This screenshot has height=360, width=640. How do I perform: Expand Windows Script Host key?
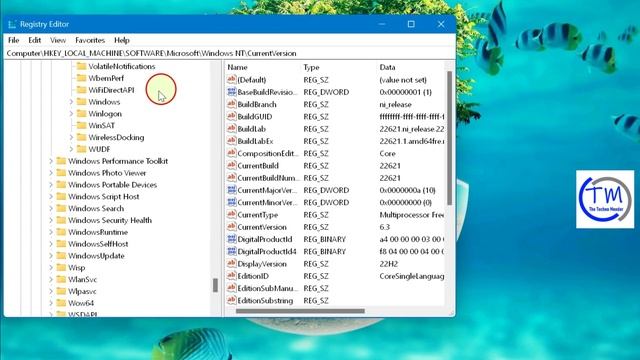coord(51,196)
